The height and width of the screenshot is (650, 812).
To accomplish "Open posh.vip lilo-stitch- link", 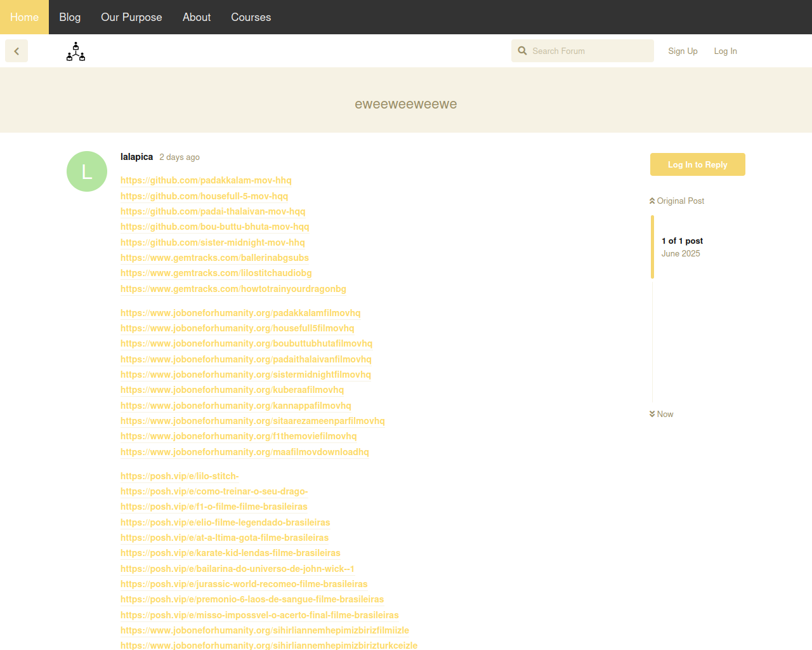I will click(180, 476).
